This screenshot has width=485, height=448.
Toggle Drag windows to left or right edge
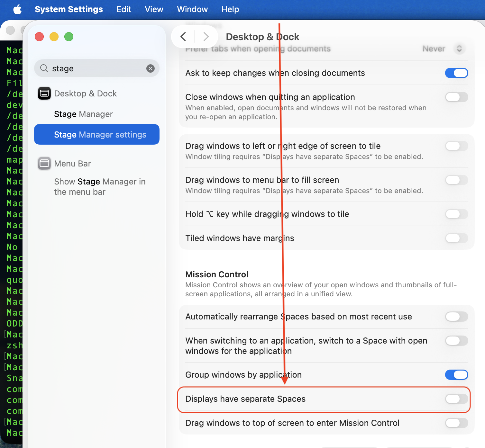[456, 146]
